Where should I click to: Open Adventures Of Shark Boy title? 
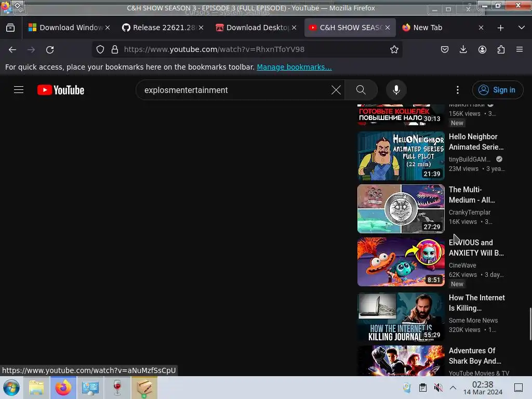tap(475, 355)
